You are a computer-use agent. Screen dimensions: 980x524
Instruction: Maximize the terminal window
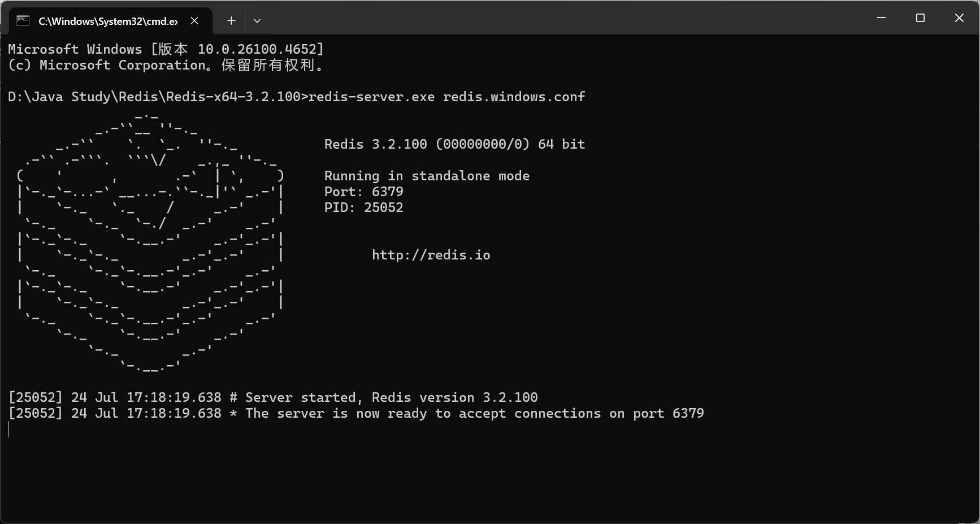(x=920, y=18)
